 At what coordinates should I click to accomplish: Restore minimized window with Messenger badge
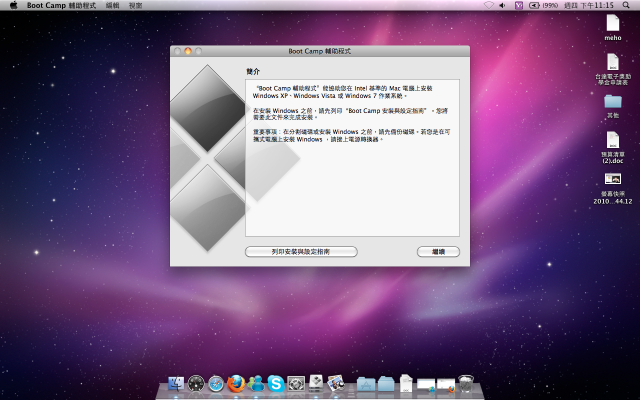click(x=426, y=385)
